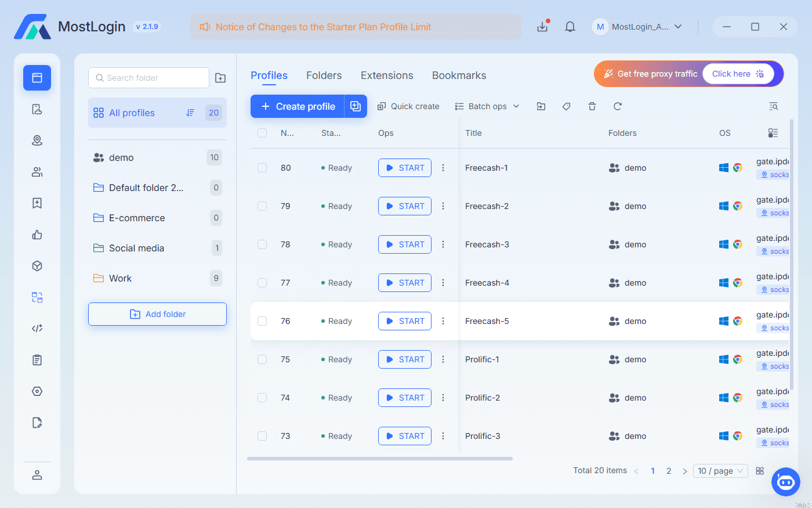Image resolution: width=812 pixels, height=508 pixels.
Task: Click the tag toolbar icon
Action: (x=567, y=106)
